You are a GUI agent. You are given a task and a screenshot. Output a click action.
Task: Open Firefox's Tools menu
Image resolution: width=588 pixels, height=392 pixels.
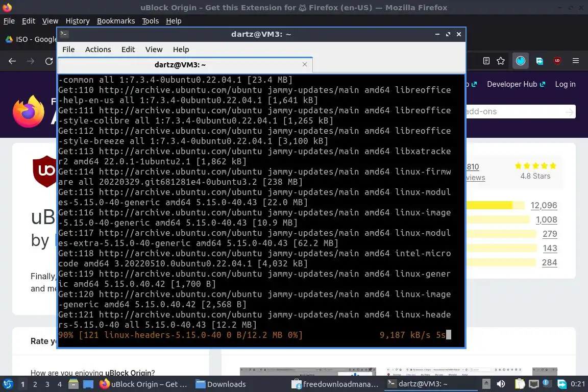(x=151, y=21)
